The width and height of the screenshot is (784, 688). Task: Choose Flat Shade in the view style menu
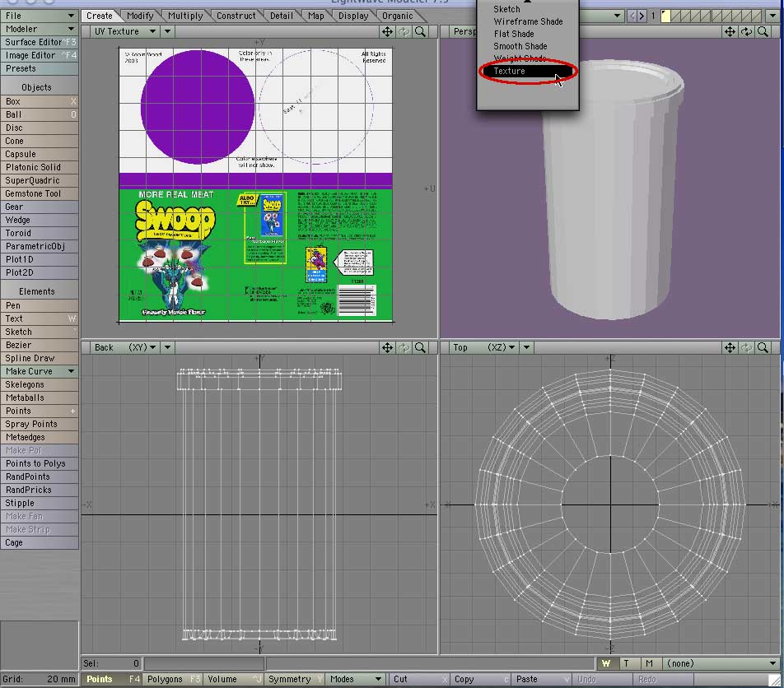click(x=528, y=34)
